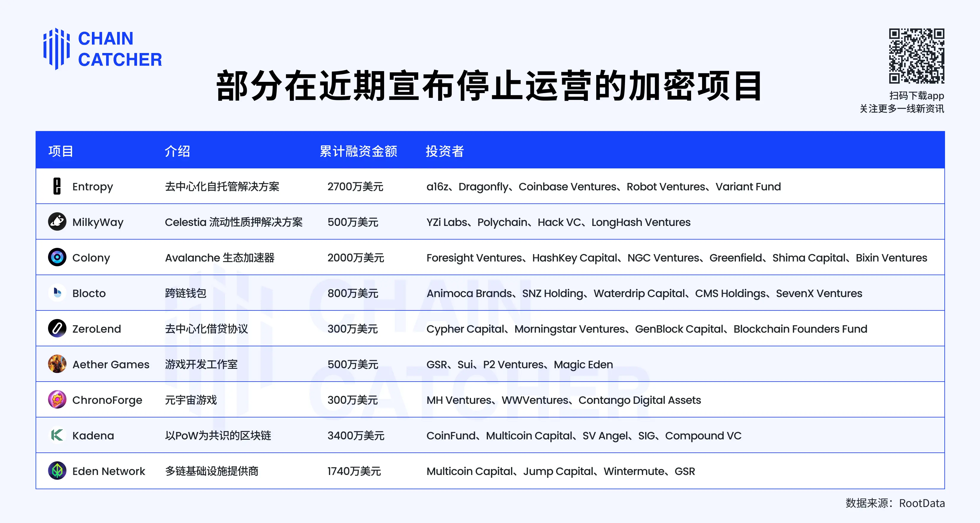
Task: Click the 累计融资金额 header
Action: pos(359,151)
